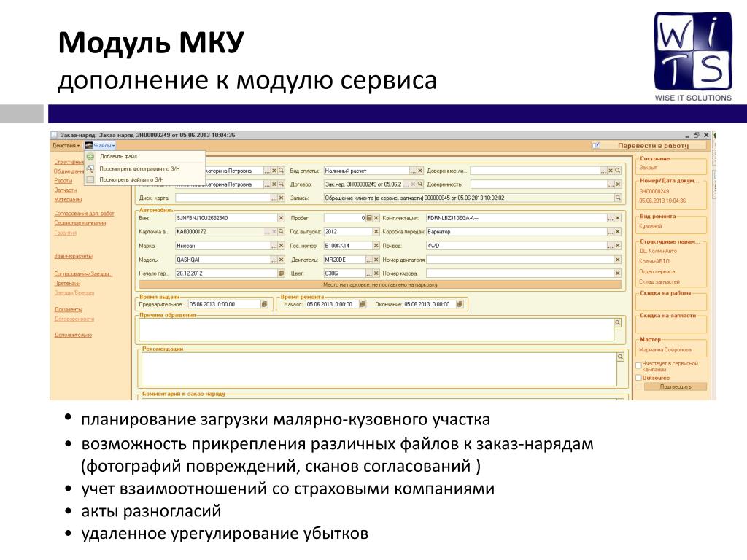Open the Модель selection ellipsis button
The height and width of the screenshot is (560, 747).
tap(274, 260)
